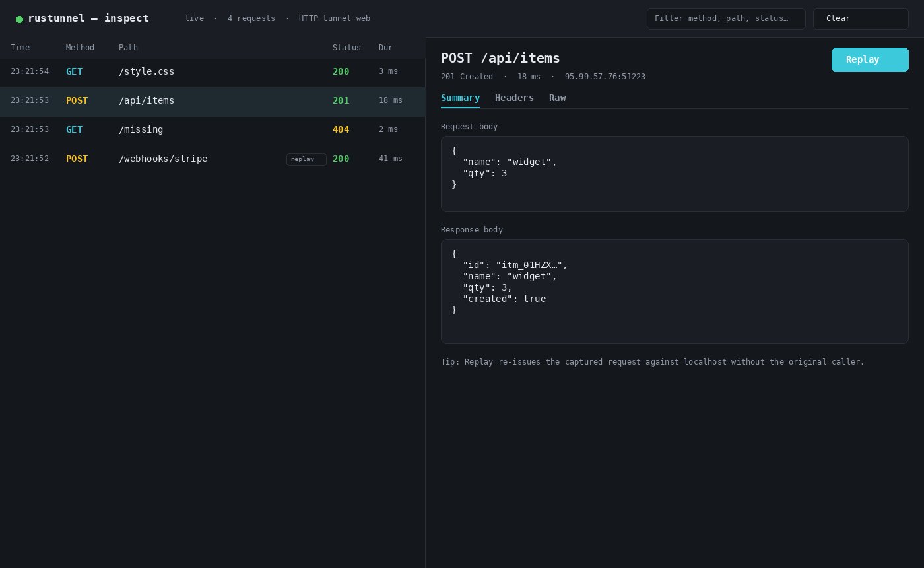Click the GET method of /missing row

click(74, 129)
